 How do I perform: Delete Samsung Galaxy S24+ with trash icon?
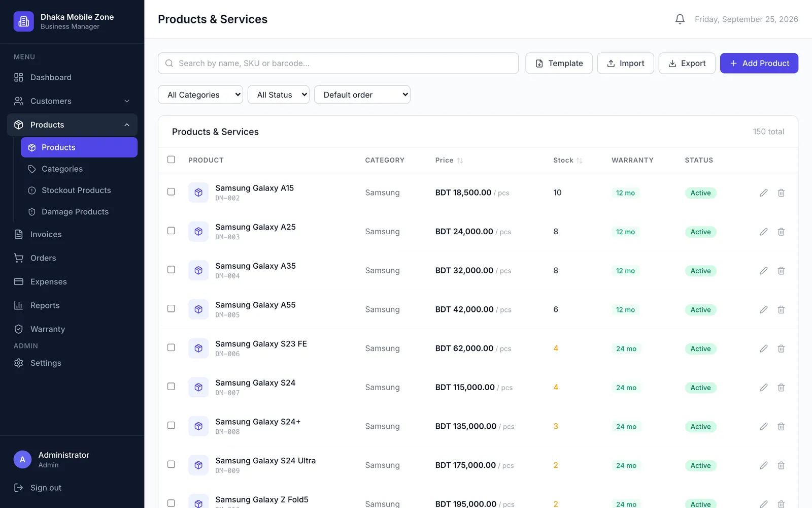coord(782,426)
